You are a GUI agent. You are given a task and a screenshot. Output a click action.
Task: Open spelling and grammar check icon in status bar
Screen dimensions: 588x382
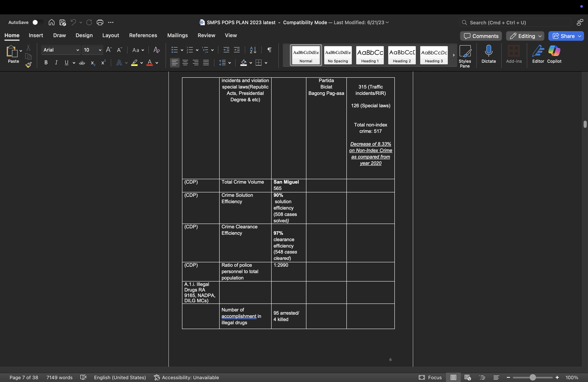pyautogui.click(x=84, y=377)
